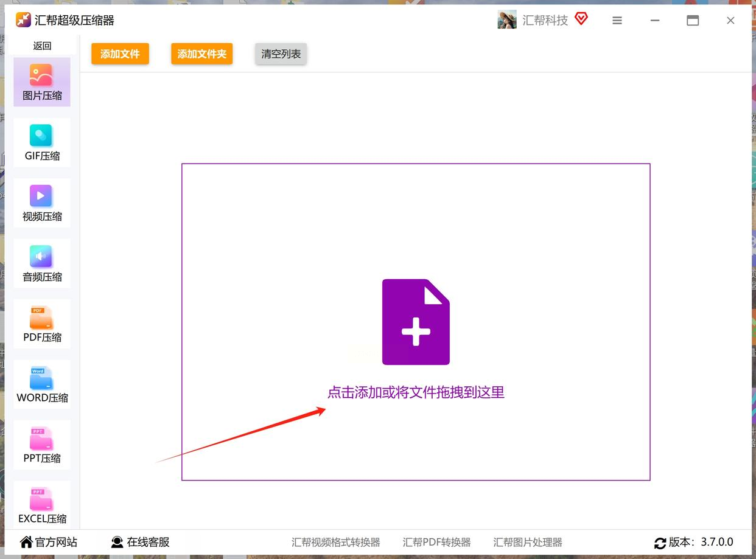Open the 汇帮图片处理器 link
Viewport: 756px width, 559px height.
point(528,542)
